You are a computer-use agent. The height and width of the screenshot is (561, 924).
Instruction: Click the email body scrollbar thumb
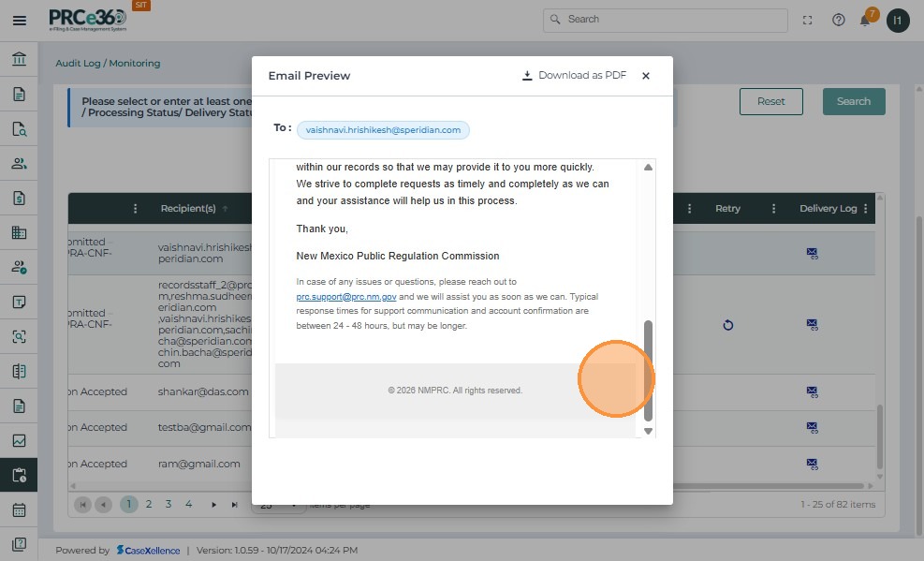click(x=648, y=370)
